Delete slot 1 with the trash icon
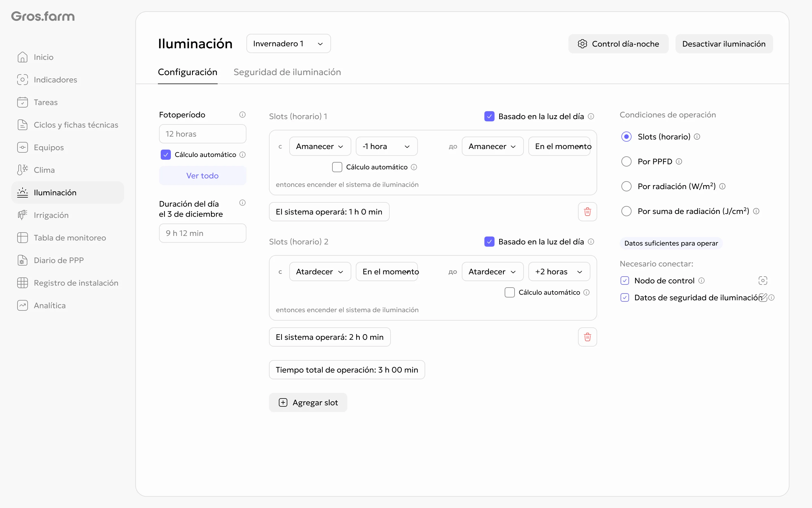The height and width of the screenshot is (508, 812). pos(587,212)
